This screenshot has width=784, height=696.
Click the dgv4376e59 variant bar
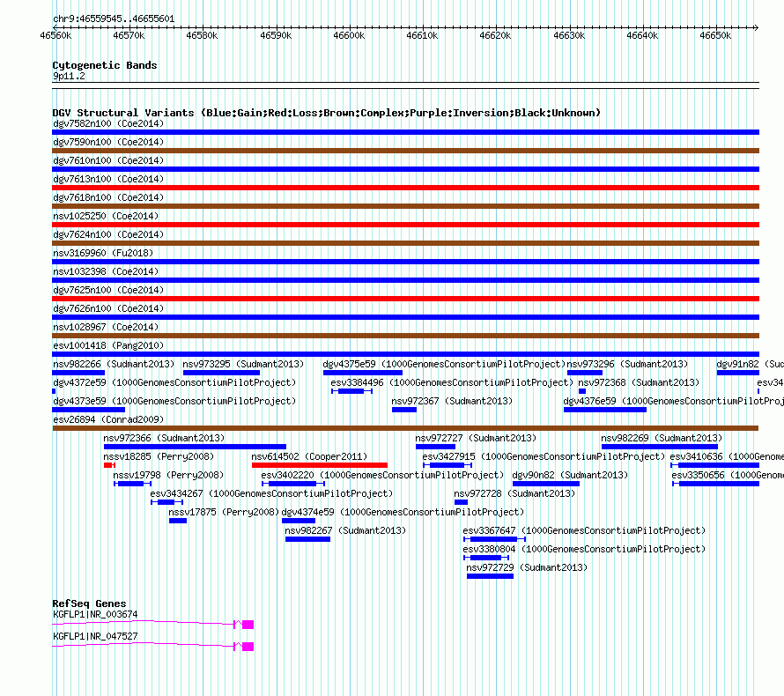(605, 410)
